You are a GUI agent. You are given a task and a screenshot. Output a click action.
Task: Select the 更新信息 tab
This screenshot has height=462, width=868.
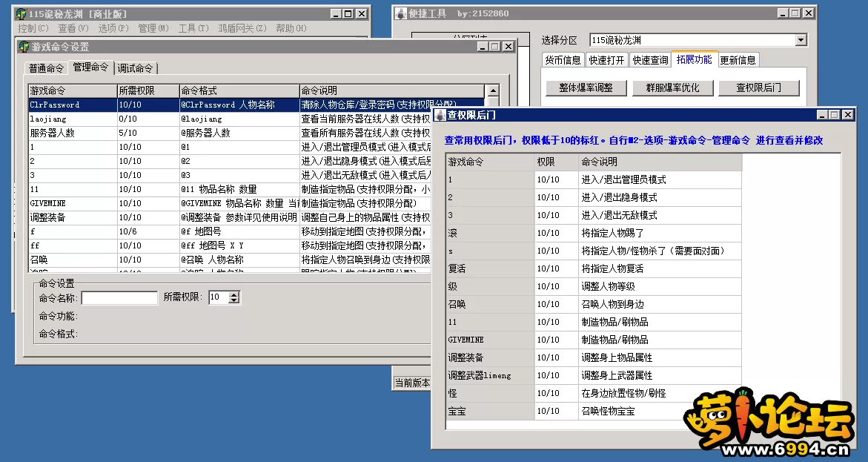[x=738, y=60]
